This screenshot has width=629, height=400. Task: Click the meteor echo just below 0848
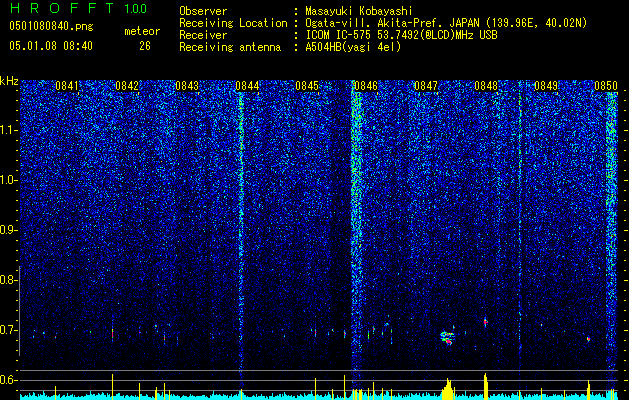pyautogui.click(x=486, y=322)
